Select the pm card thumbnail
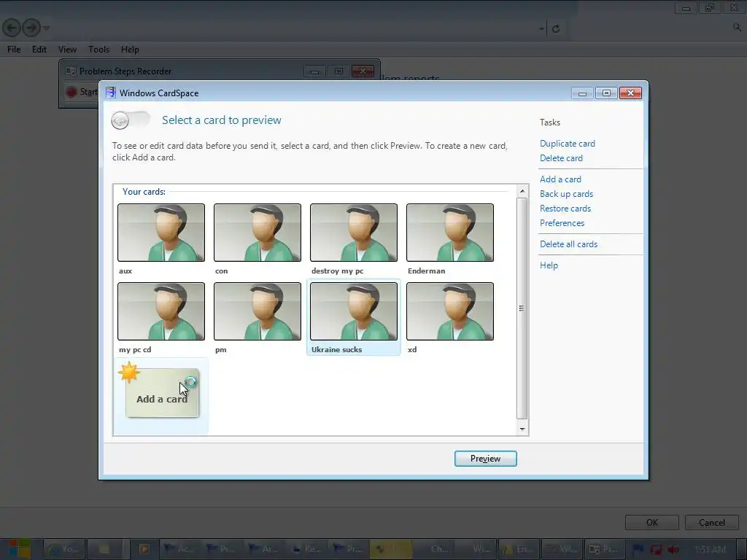The image size is (747, 560). pos(258,311)
